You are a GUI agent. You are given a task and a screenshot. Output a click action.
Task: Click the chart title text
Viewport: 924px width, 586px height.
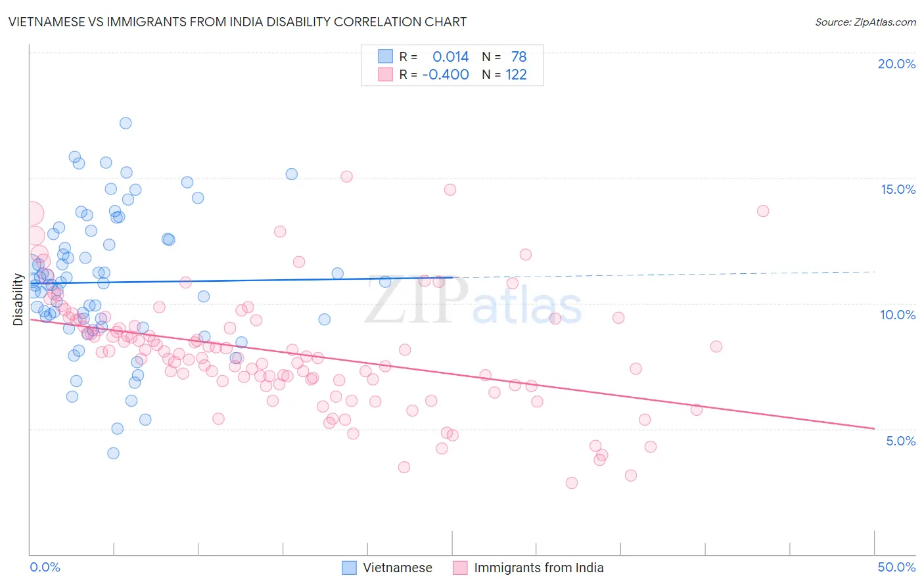(237, 22)
